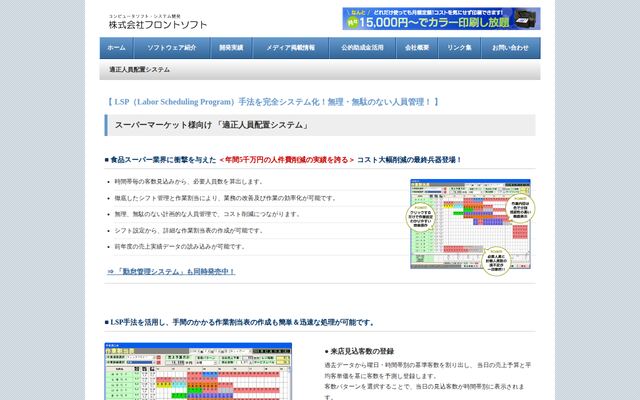Select 開発実績 in the navigation bar
The height and width of the screenshot is (400, 640).
[x=231, y=48]
